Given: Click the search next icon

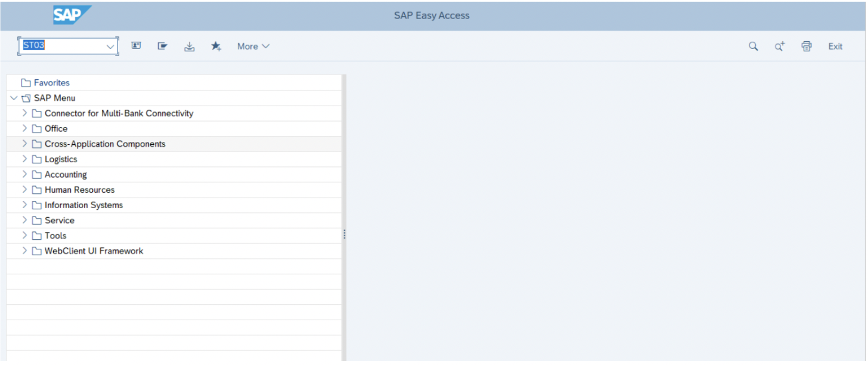Looking at the screenshot, I should [x=779, y=45].
